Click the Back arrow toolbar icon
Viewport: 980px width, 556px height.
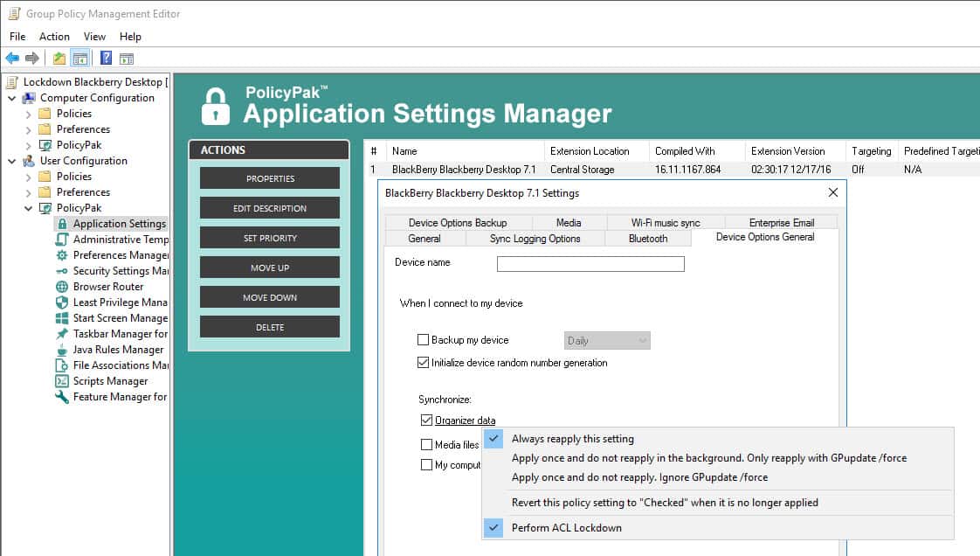click(12, 59)
